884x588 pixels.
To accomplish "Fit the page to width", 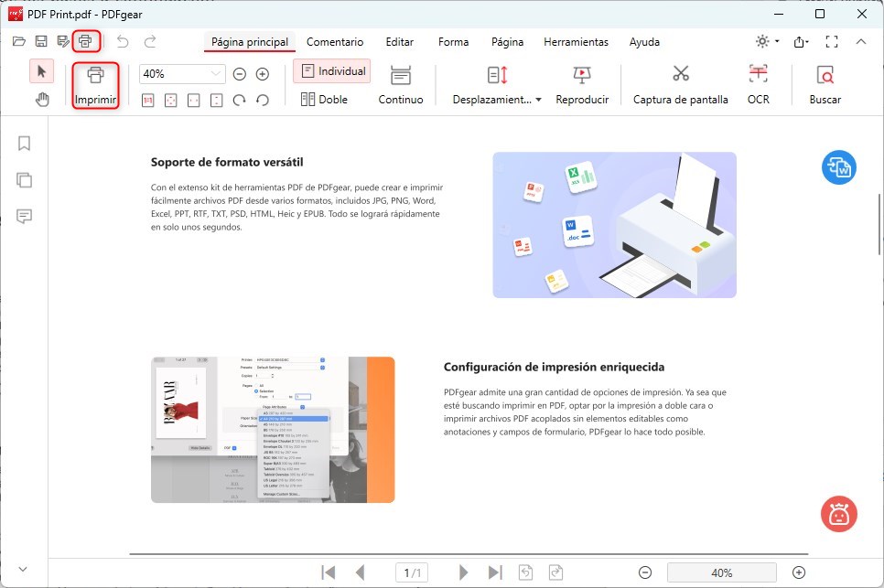I will (x=193, y=101).
